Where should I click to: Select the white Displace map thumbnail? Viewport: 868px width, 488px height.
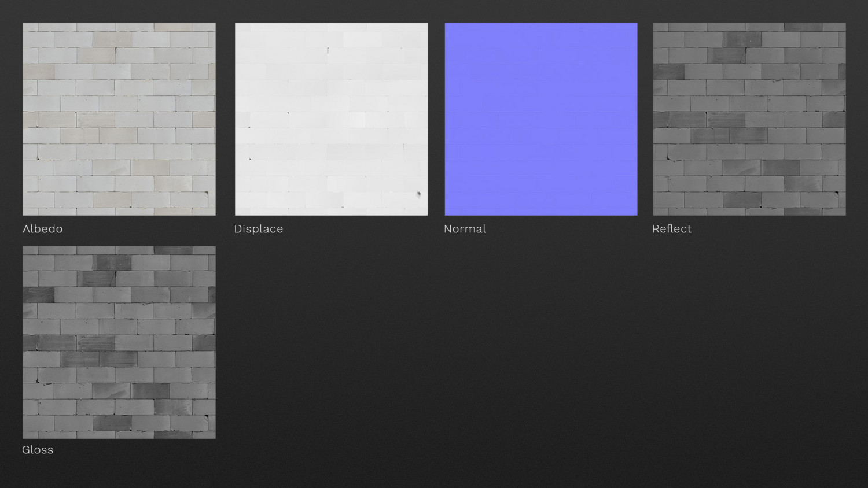331,119
